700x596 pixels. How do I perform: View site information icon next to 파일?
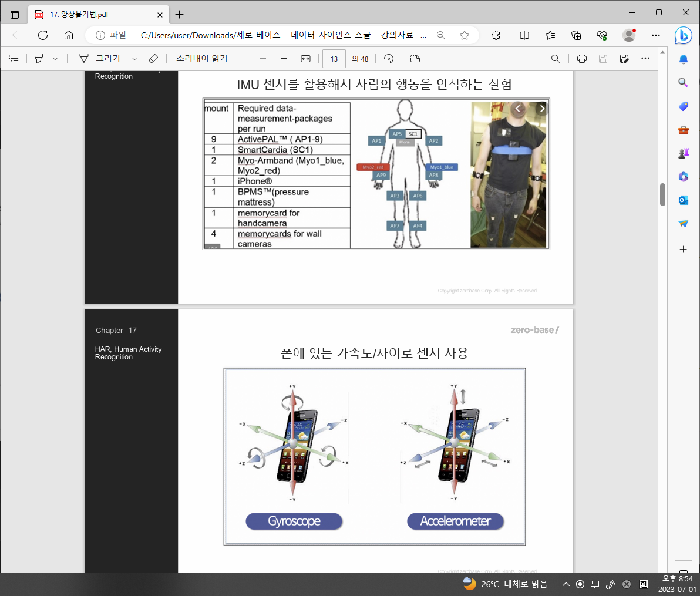point(100,35)
